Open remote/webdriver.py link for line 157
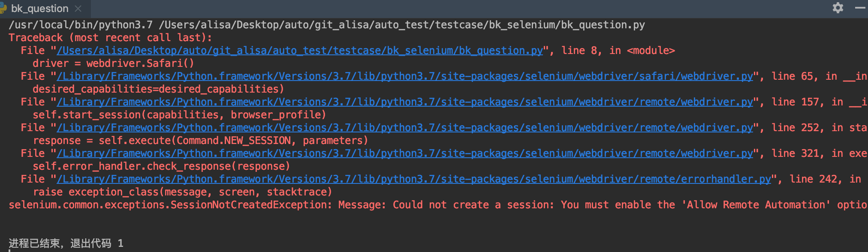 tap(405, 102)
